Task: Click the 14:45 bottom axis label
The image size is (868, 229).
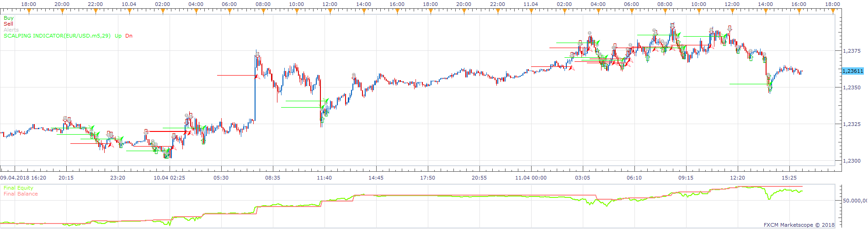Action: point(376,178)
